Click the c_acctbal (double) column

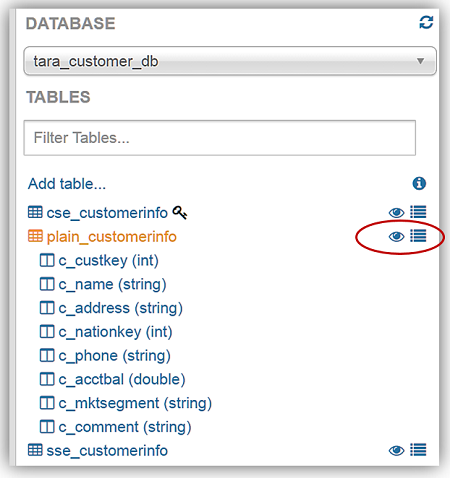pos(122,379)
